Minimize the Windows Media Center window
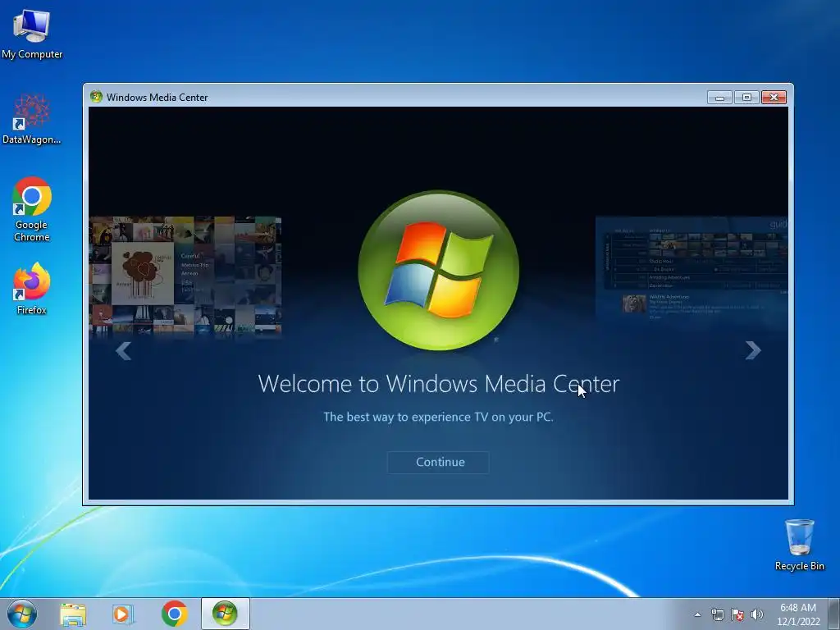The image size is (840, 630). [x=719, y=98]
